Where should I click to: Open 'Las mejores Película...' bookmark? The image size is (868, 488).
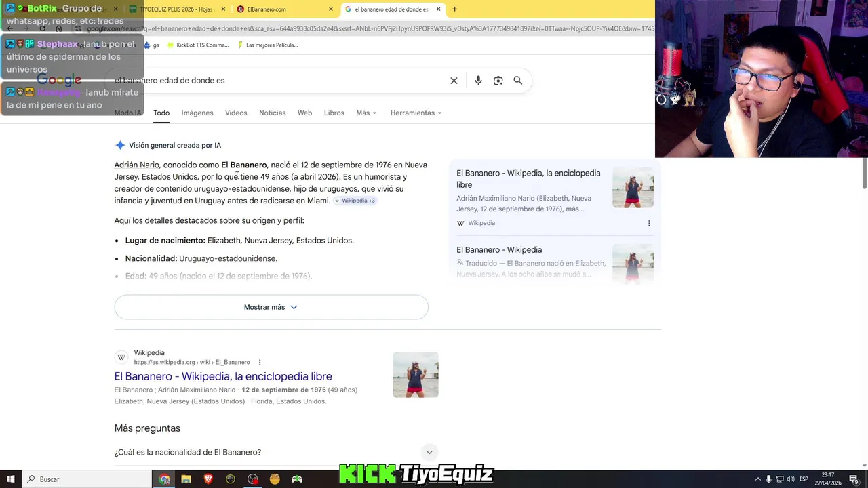pos(267,45)
